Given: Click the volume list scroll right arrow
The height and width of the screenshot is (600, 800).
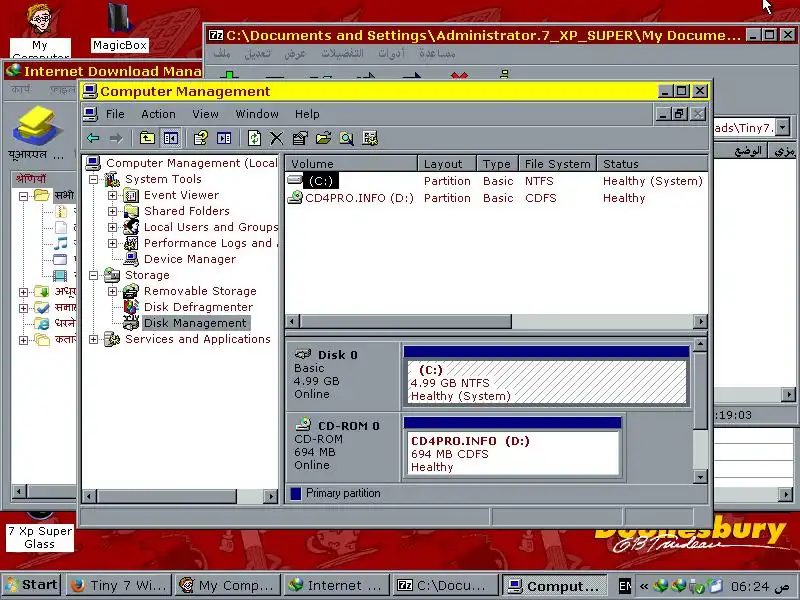Looking at the screenshot, I should (700, 321).
